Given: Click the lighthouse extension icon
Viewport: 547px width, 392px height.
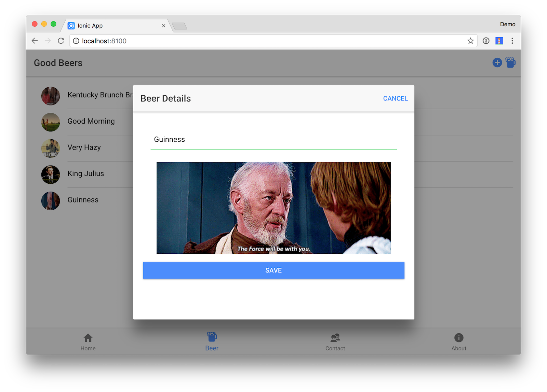Looking at the screenshot, I should coord(499,41).
